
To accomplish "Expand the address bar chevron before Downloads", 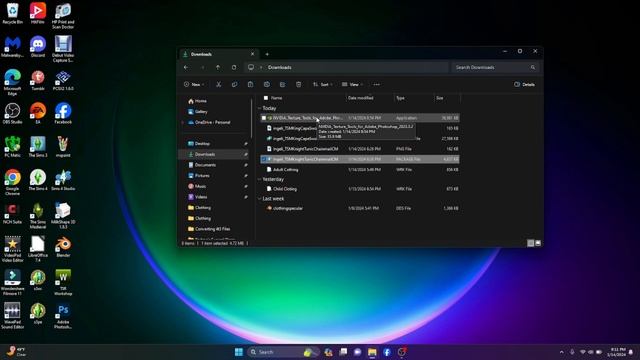I will tap(261, 67).
